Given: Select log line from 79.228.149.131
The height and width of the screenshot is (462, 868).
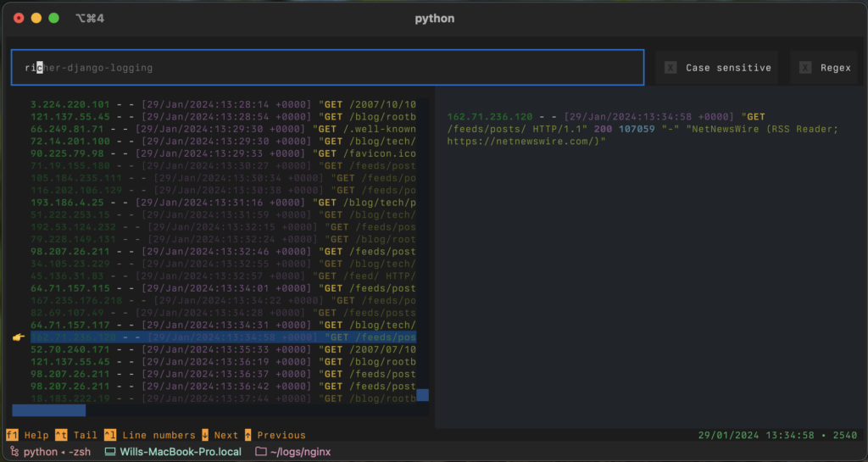Looking at the screenshot, I should pyautogui.click(x=223, y=239).
